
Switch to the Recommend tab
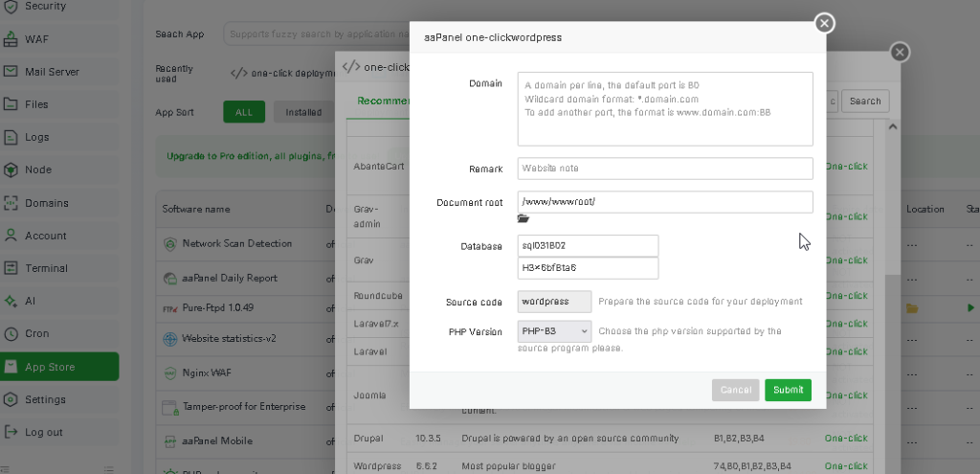pyautogui.click(x=383, y=102)
